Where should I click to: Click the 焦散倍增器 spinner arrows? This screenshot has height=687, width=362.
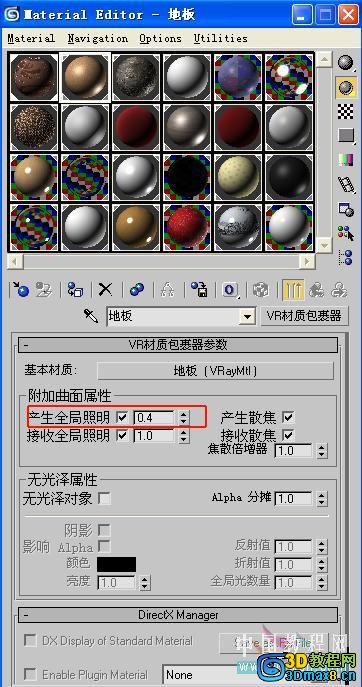322,451
